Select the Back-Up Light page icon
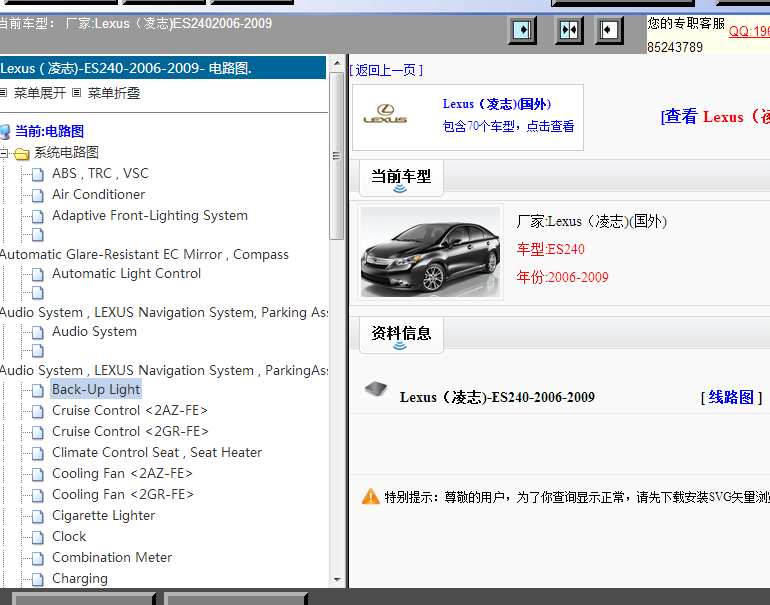Image resolution: width=770 pixels, height=605 pixels. (38, 390)
